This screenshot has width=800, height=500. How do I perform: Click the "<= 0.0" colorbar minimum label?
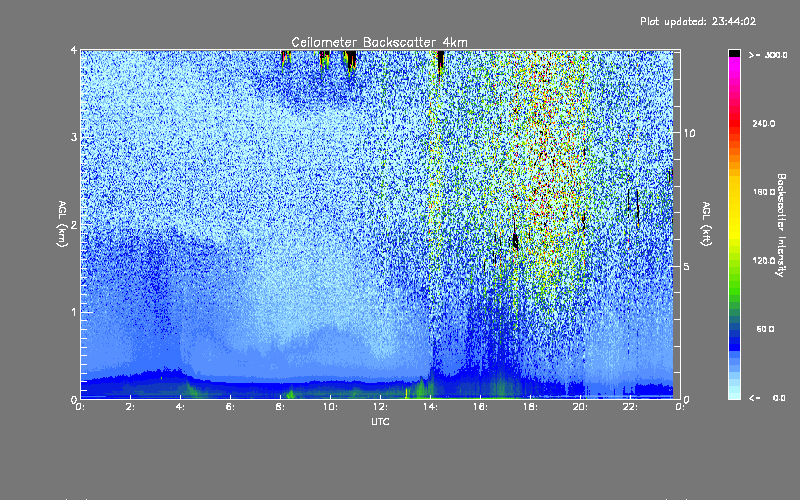click(x=767, y=398)
